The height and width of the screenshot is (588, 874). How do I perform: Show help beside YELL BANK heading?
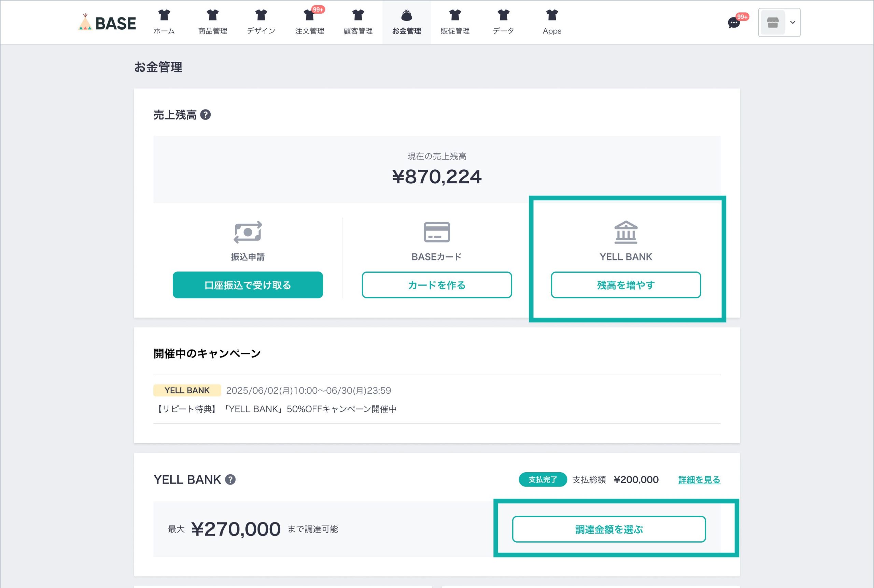(230, 480)
